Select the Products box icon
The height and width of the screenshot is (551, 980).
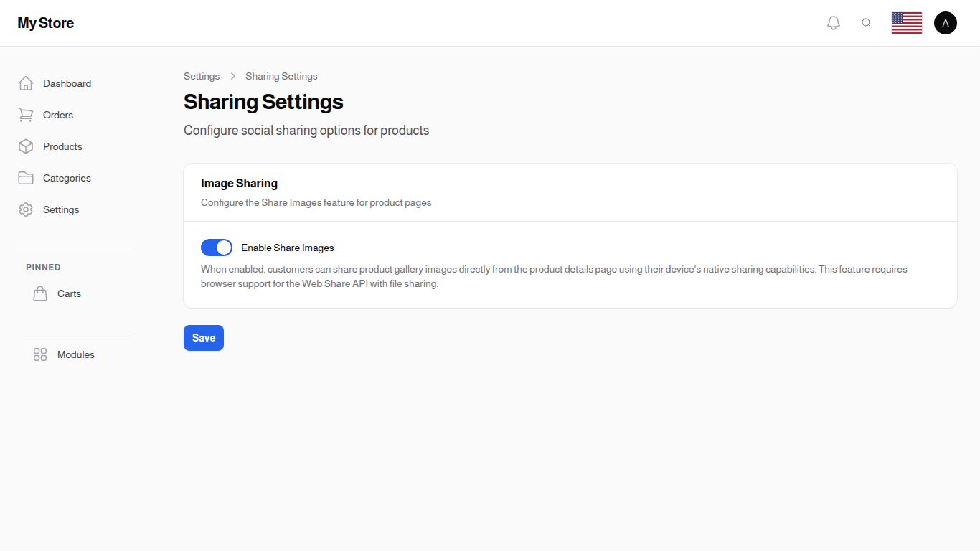[x=26, y=146]
